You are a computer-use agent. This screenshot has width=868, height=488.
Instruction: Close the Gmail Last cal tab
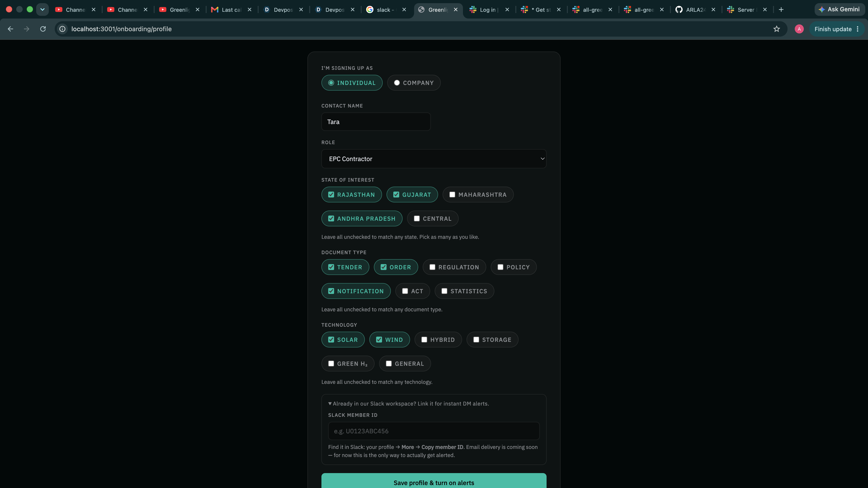(x=250, y=9)
